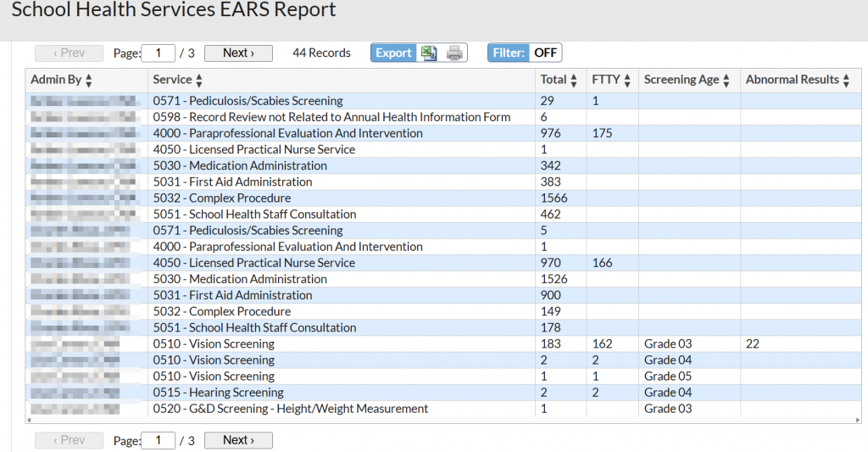Image resolution: width=868 pixels, height=452 pixels.
Task: Select the 0515 - Hearing Screening row
Action: click(218, 393)
